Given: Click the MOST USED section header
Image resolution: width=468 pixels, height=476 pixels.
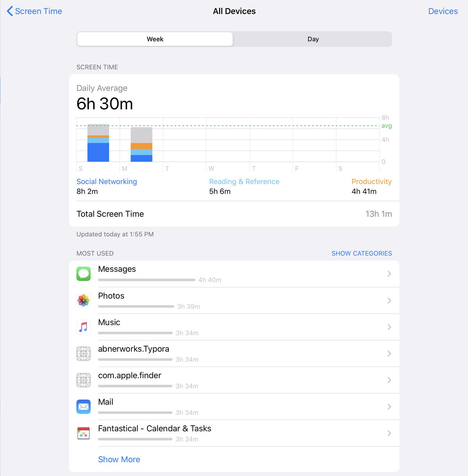Looking at the screenshot, I should point(95,253).
